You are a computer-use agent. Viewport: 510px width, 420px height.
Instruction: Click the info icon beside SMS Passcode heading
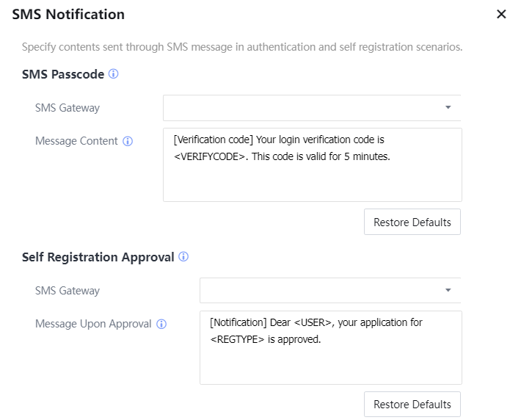114,74
